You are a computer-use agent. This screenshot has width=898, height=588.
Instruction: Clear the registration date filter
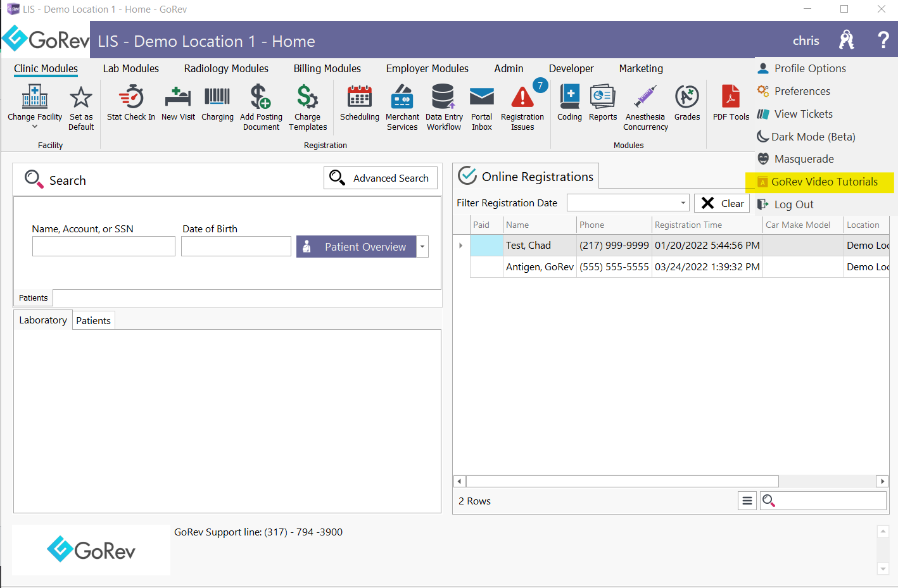(x=722, y=203)
